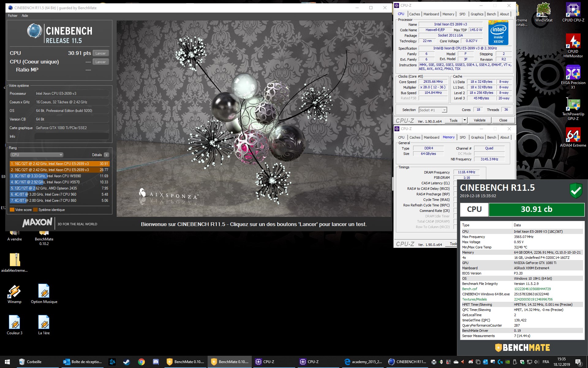
Task: Switch to Outlook Boîte de réception taskbar item
Action: (83, 362)
